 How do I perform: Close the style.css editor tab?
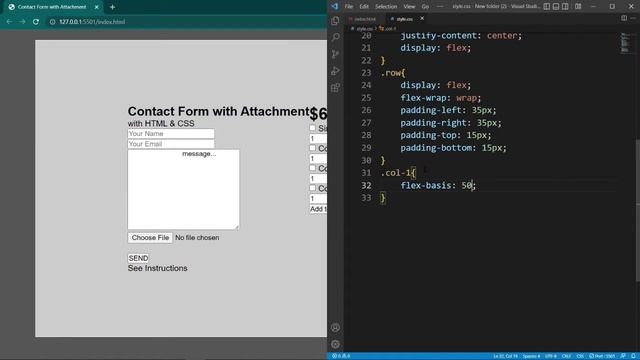point(422,18)
